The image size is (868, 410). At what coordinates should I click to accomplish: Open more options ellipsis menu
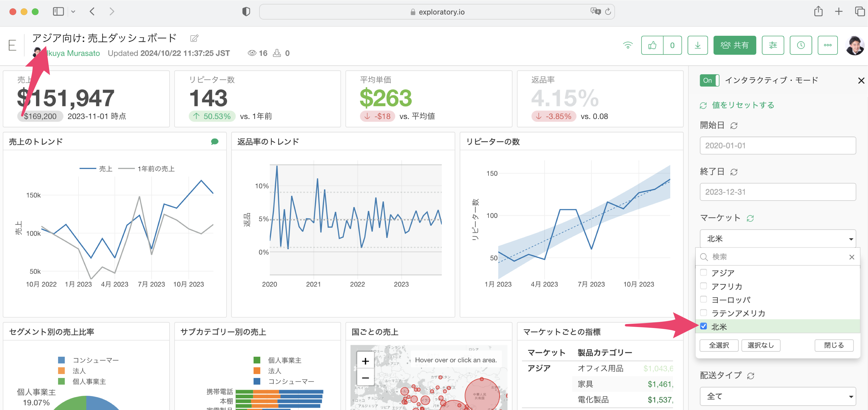827,45
